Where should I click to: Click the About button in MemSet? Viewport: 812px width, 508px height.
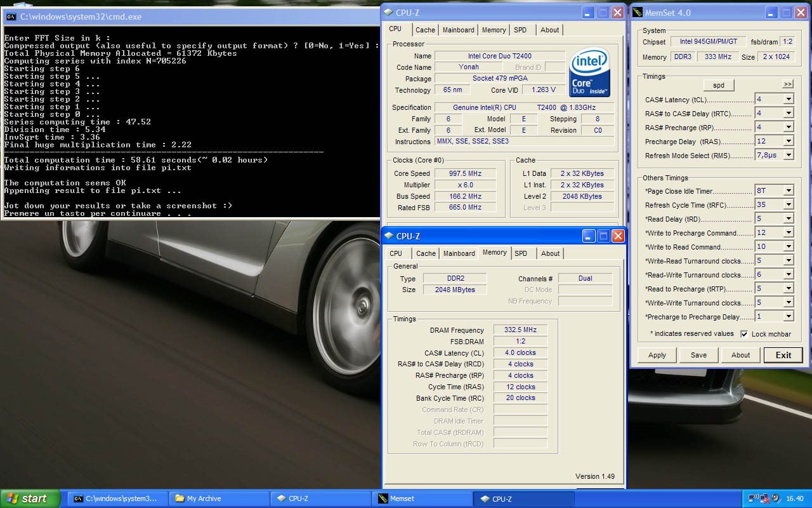click(740, 355)
